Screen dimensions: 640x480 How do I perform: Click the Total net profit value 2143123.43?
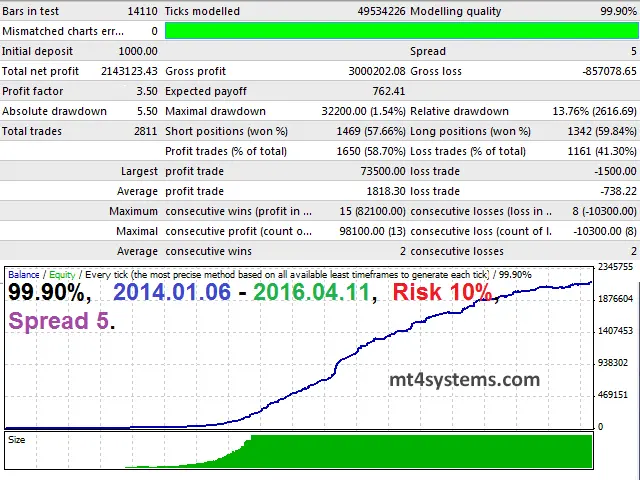pyautogui.click(x=122, y=71)
